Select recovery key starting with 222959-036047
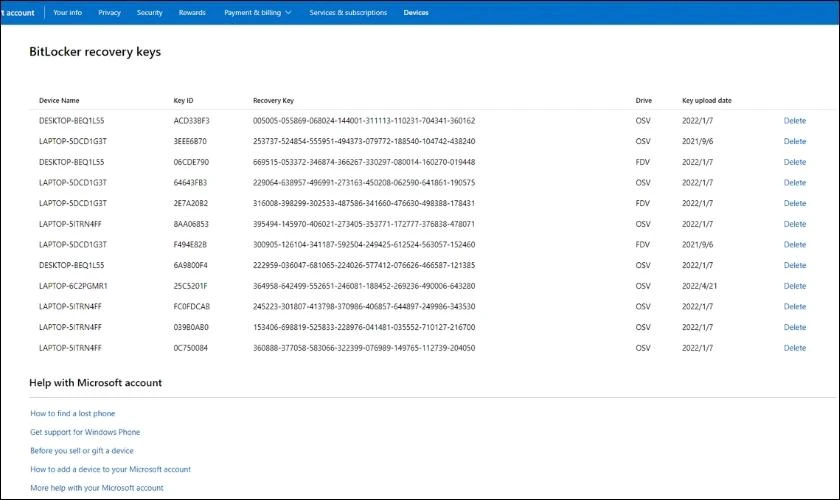 pyautogui.click(x=364, y=265)
